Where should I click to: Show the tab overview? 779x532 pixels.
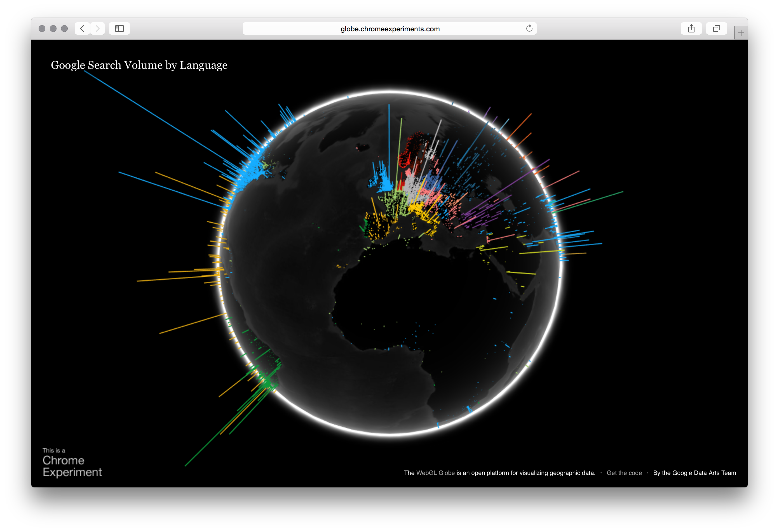coord(717,29)
